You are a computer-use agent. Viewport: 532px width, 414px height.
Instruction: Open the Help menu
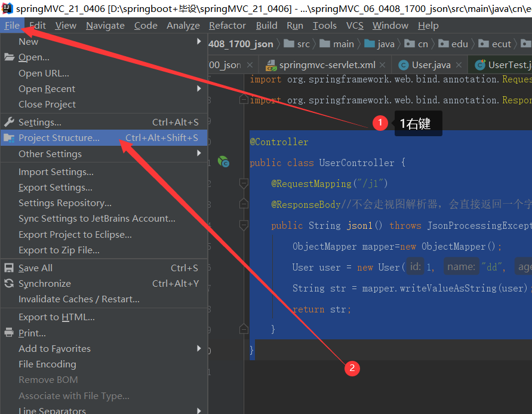(428, 26)
